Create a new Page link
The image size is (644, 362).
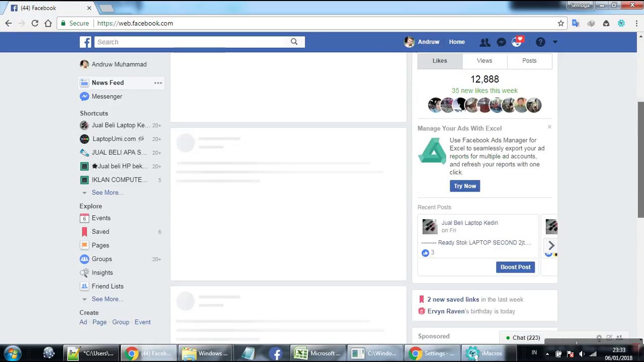pos(99,322)
